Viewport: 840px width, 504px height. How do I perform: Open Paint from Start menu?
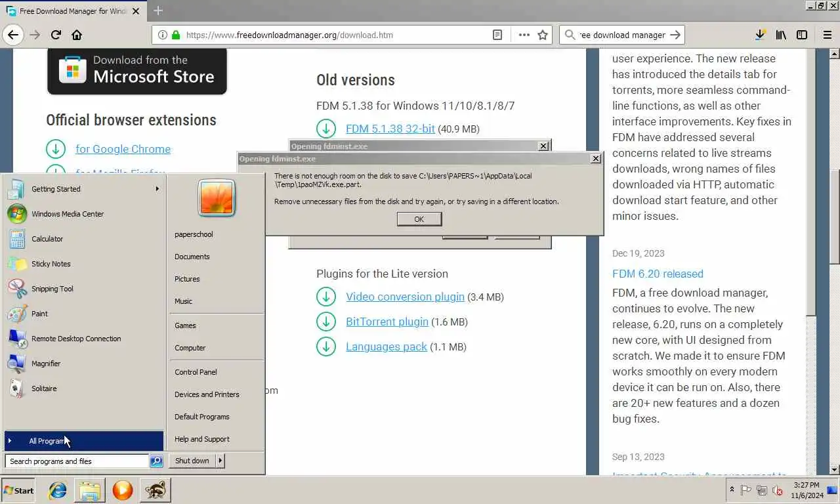[x=84, y=314]
